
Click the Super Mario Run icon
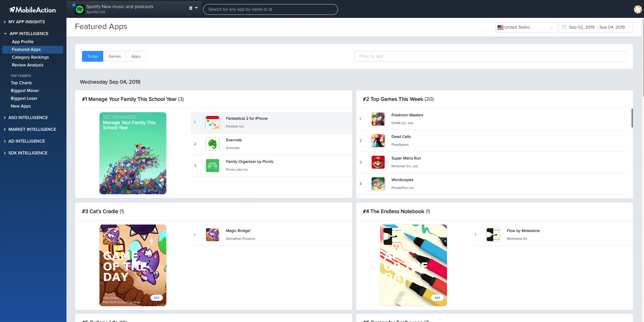point(378,162)
